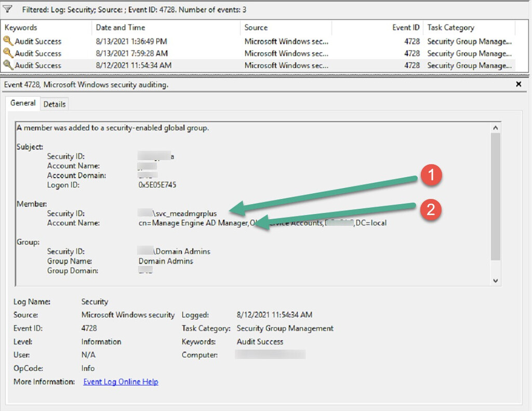This screenshot has width=532, height=411.
Task: Select the 8/13/2021 1:36:49 PM event row
Action: point(156,41)
